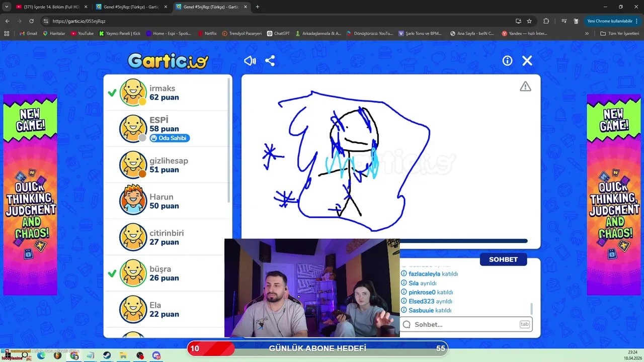Open the ChatGPT bookmark
Screen dimensions: 644x362
click(x=278, y=33)
